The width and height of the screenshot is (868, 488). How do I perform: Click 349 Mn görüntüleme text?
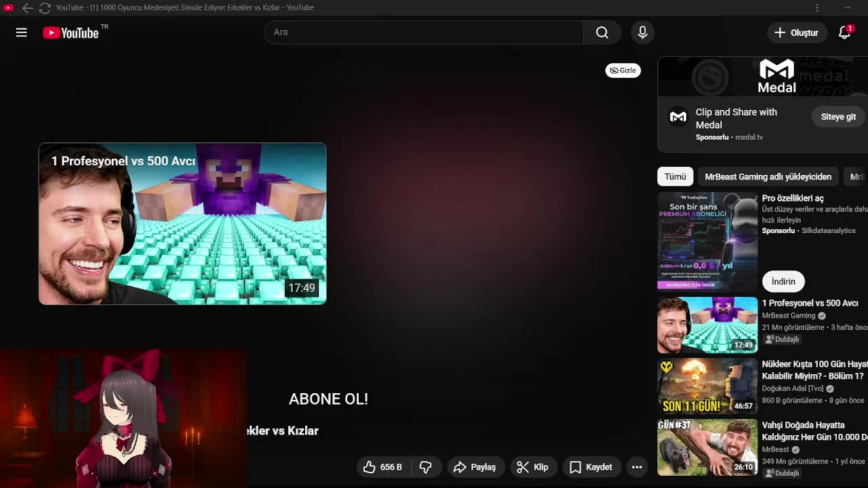[795, 462]
